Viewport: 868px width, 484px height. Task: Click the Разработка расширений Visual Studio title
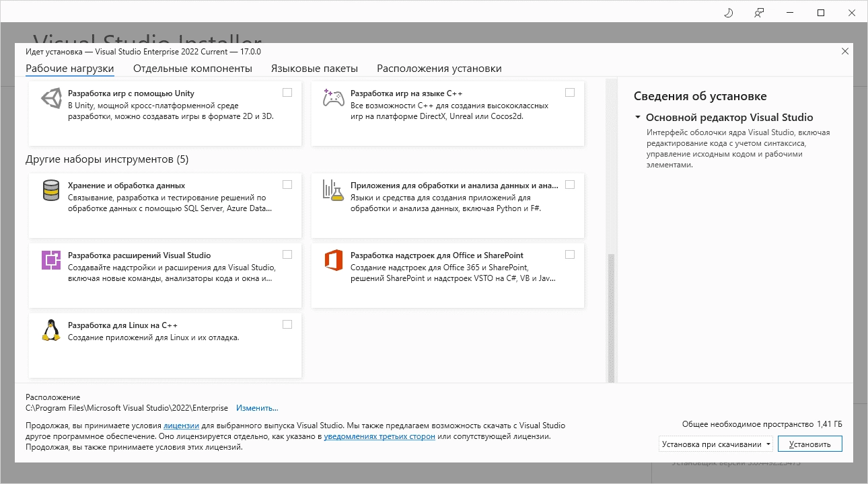point(139,255)
